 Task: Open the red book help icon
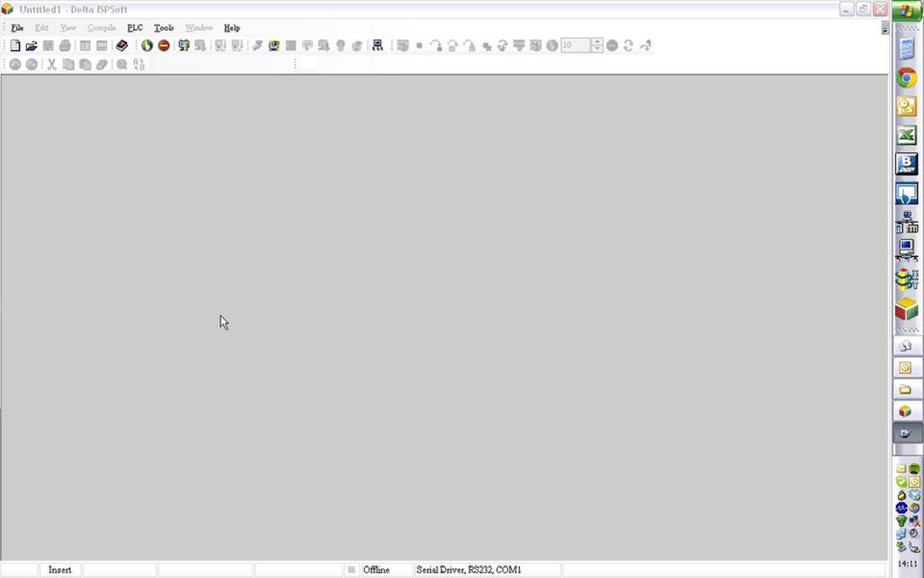122,45
